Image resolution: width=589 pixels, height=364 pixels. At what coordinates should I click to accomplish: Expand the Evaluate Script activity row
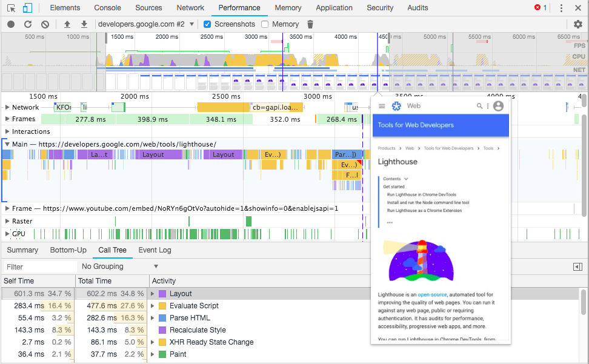(x=153, y=306)
